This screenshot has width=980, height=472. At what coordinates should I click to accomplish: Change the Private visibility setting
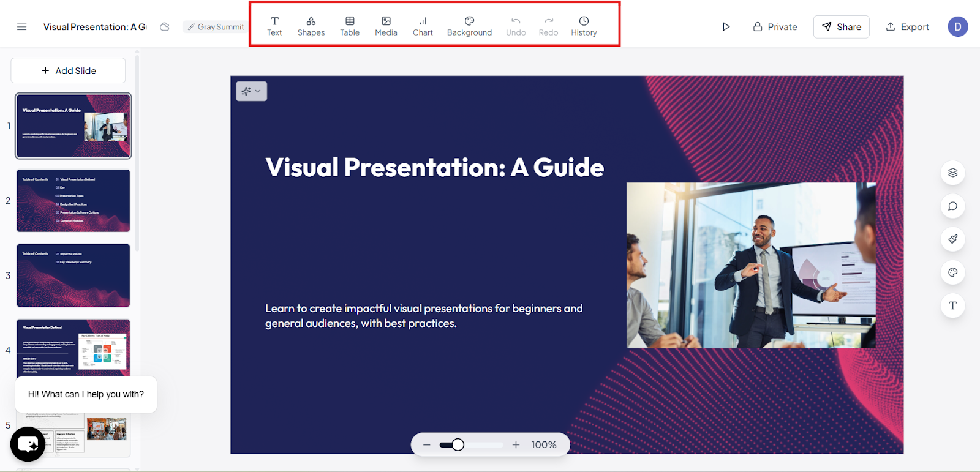(775, 27)
